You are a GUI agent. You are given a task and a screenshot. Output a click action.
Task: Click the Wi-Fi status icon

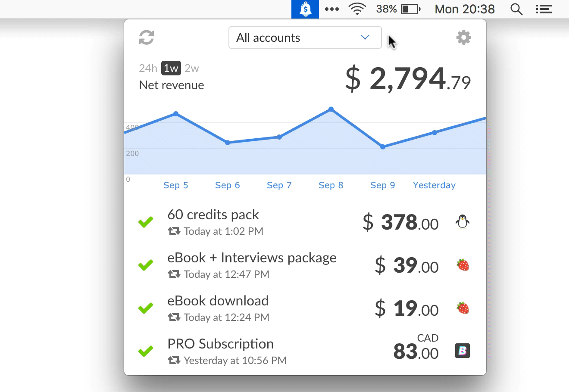coord(357,9)
